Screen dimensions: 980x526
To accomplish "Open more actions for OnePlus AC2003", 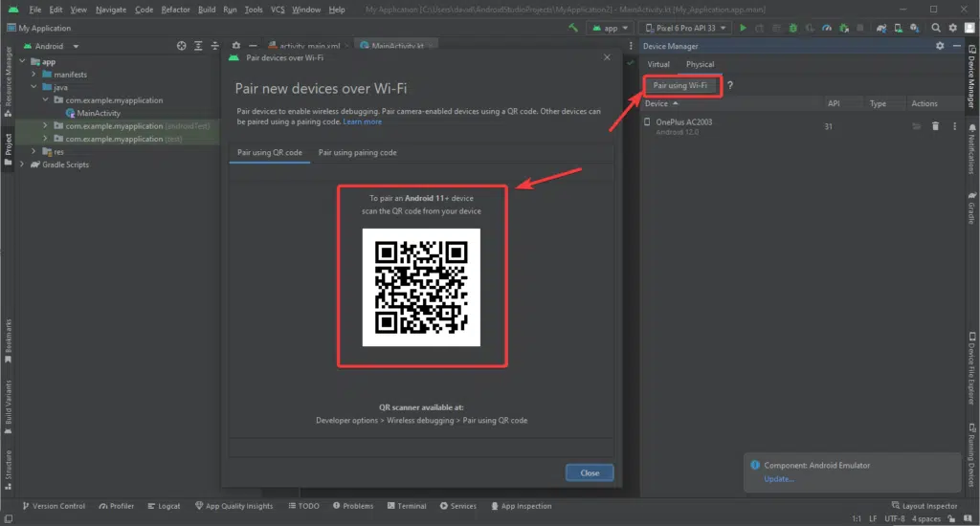I will 954,126.
